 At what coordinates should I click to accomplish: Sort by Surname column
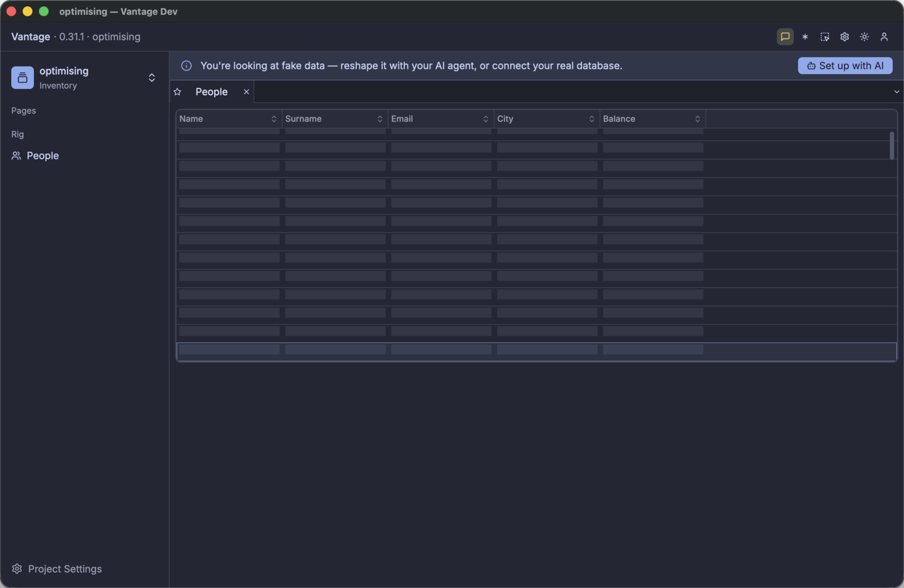click(x=380, y=119)
